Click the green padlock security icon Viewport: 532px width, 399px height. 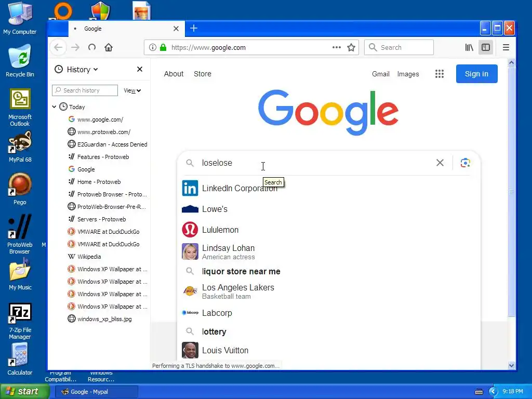(163, 47)
